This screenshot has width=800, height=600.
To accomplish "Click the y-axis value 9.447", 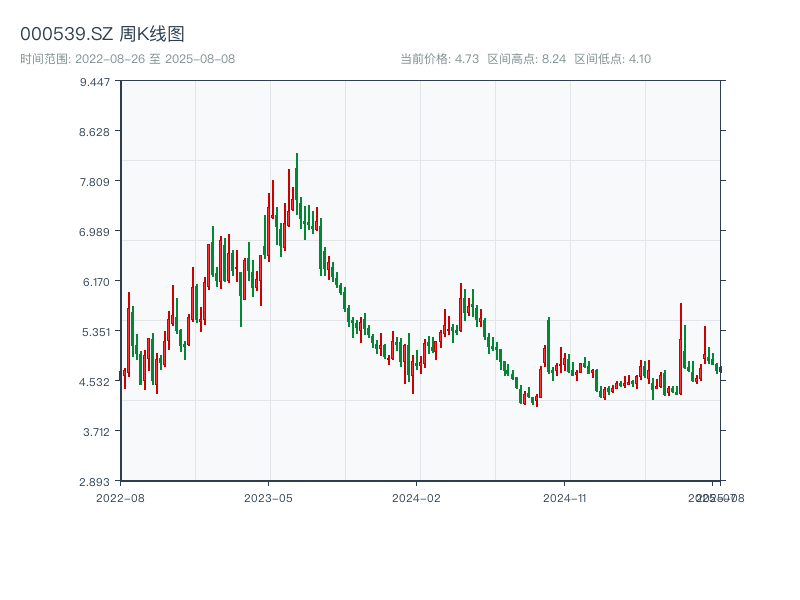I will [x=94, y=82].
